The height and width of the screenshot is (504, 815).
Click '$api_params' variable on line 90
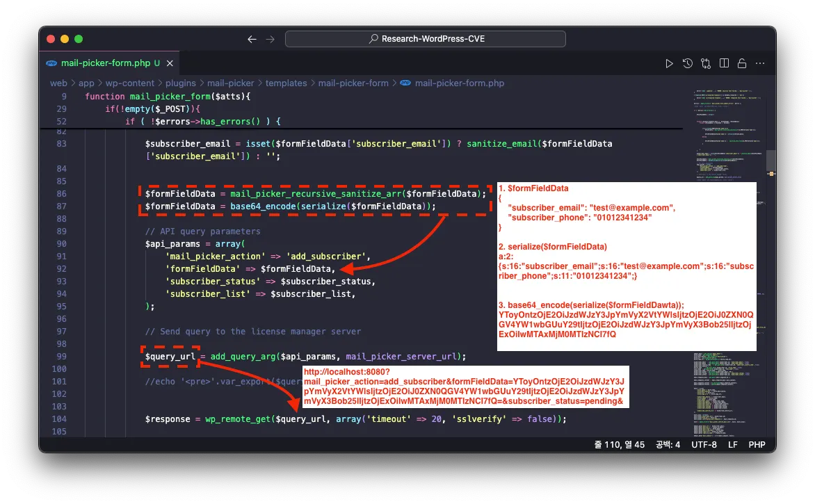(x=172, y=244)
